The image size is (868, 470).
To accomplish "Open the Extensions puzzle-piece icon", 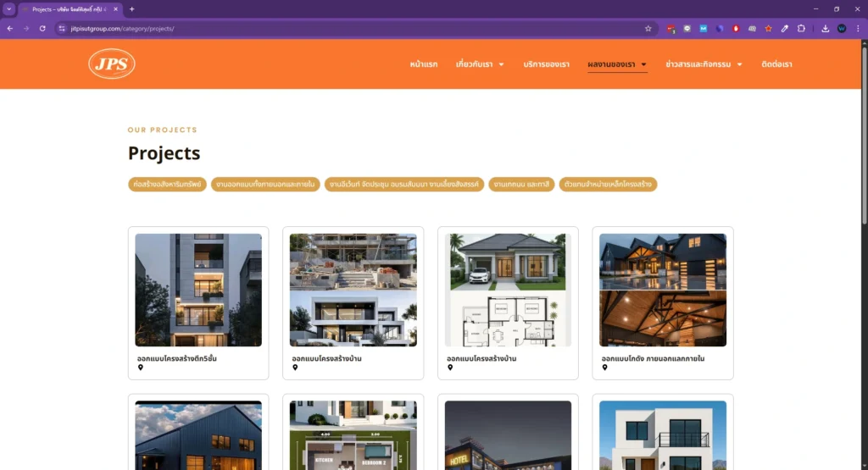I will pos(801,28).
